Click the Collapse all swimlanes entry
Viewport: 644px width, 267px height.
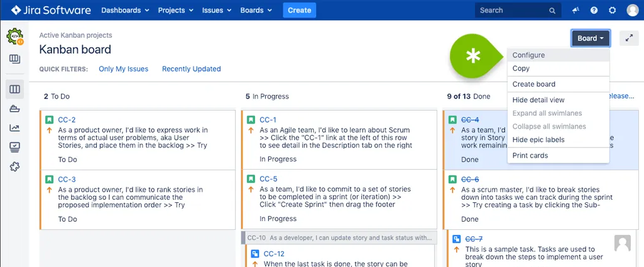[558, 126]
